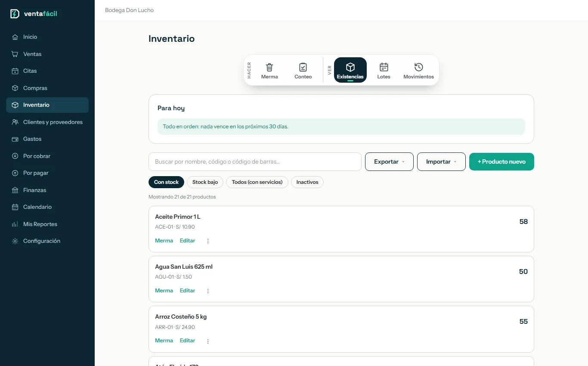Click Editar for Aceite Primor 1 L
The height and width of the screenshot is (366, 588).
[187, 241]
